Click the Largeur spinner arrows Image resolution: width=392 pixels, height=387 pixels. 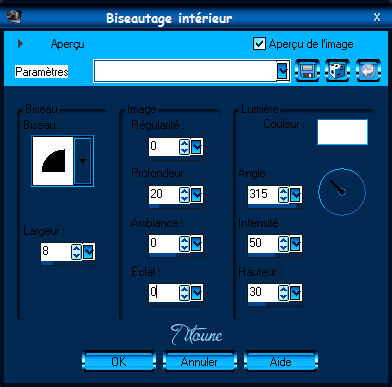(76, 252)
